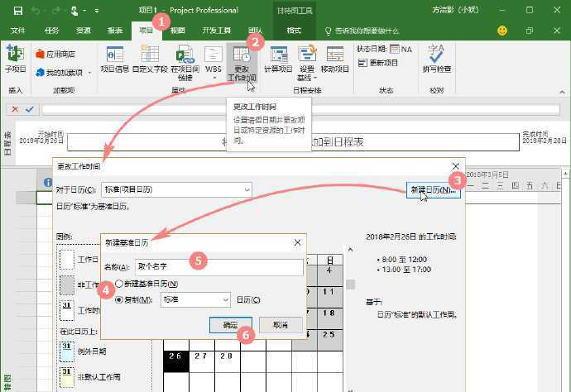The width and height of the screenshot is (571, 392).
Task: Open the 文件 tab
Action: [x=17, y=31]
